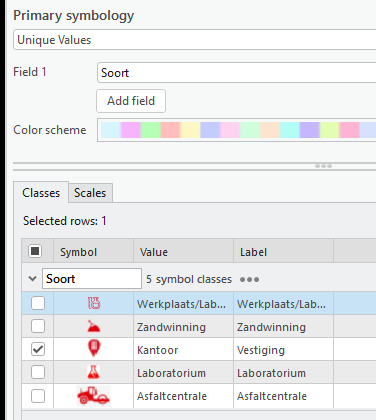Open the Color scheme dropdown
This screenshot has height=420, width=376.
pyautogui.click(x=237, y=130)
